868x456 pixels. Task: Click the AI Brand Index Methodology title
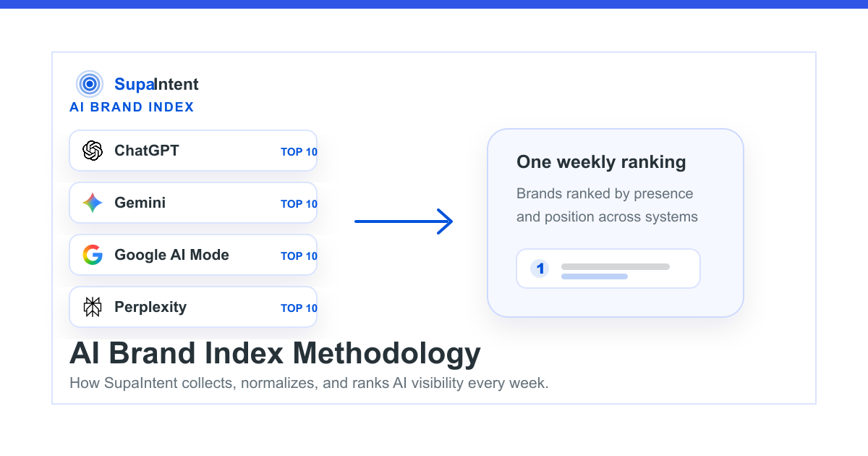pyautogui.click(x=275, y=353)
